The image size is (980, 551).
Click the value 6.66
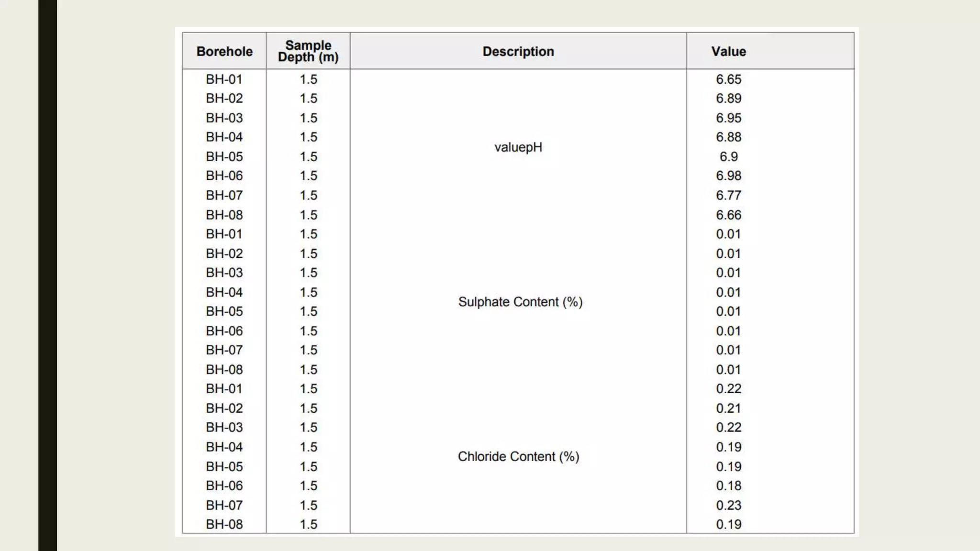(x=728, y=215)
